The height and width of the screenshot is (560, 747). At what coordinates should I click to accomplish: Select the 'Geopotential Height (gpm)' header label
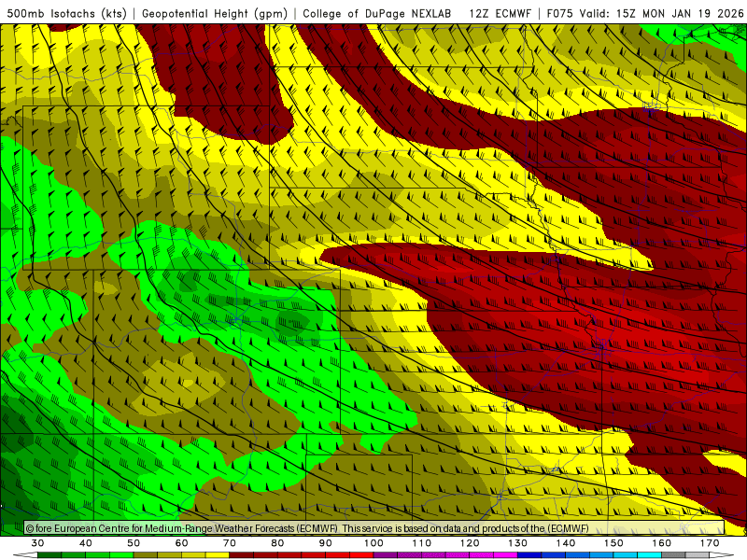(x=215, y=13)
